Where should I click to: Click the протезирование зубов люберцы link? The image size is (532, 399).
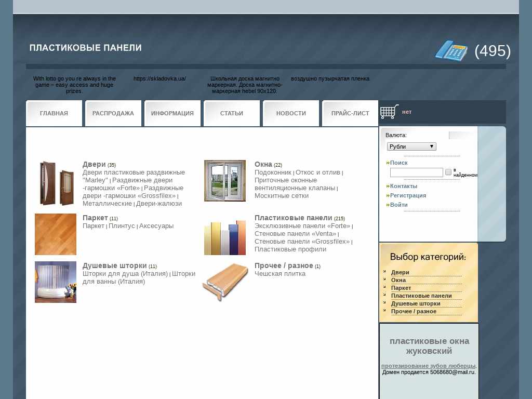pyautogui.click(x=428, y=366)
